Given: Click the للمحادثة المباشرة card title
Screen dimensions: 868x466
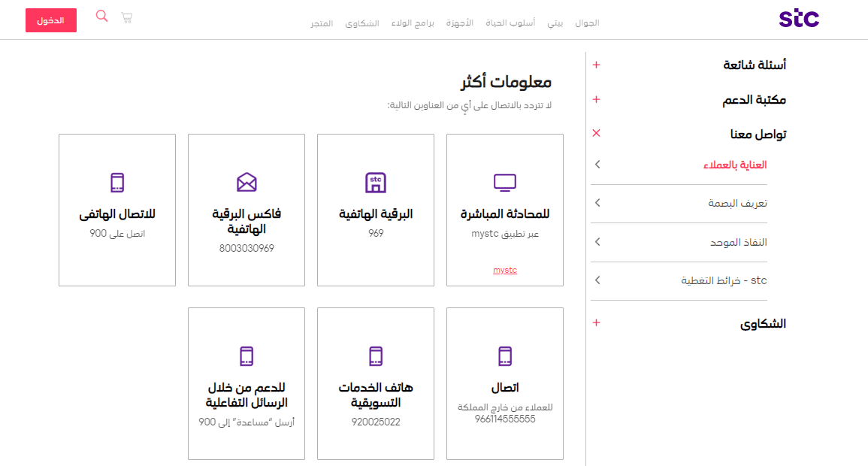Looking at the screenshot, I should coord(505,213).
